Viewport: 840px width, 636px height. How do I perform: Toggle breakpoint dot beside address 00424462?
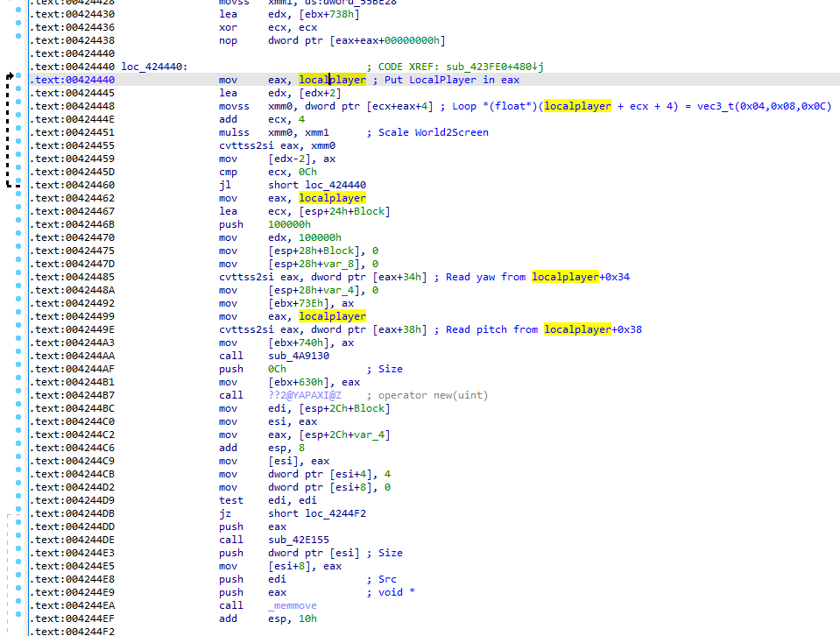(x=18, y=194)
